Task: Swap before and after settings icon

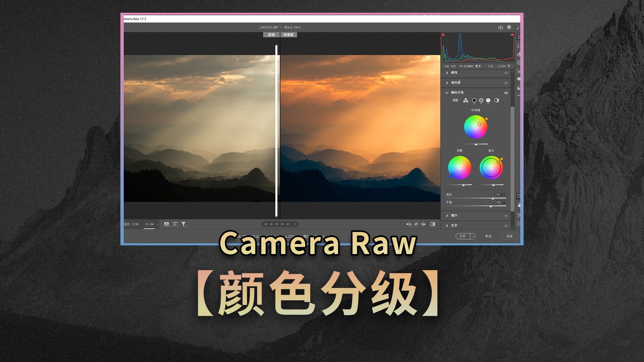Action: pyautogui.click(x=416, y=224)
